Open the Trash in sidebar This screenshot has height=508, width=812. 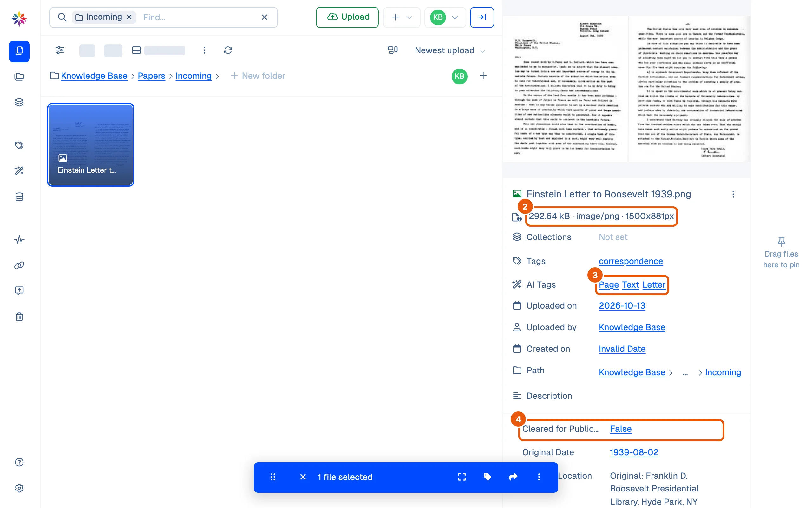pyautogui.click(x=19, y=317)
